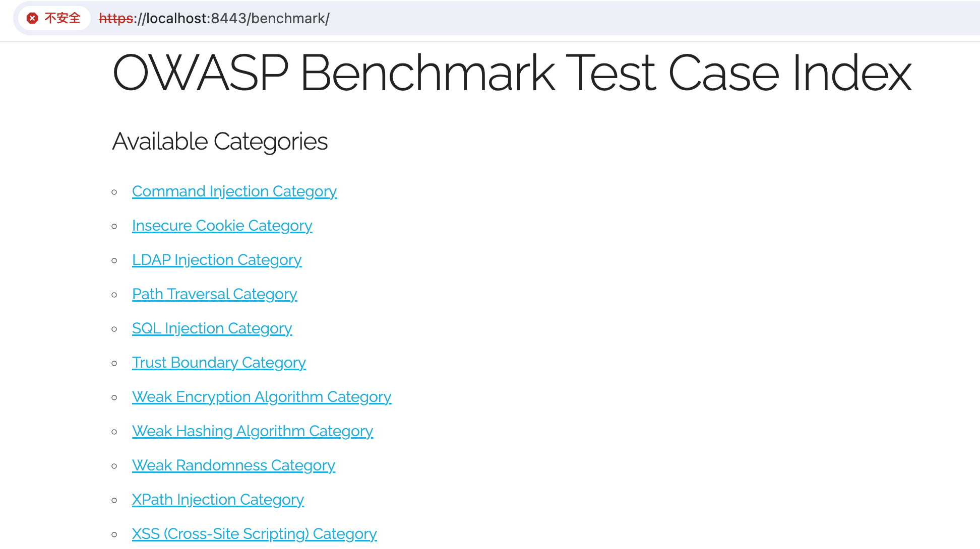This screenshot has height=549, width=980.
Task: Open the Command Injection Category link
Action: (234, 191)
